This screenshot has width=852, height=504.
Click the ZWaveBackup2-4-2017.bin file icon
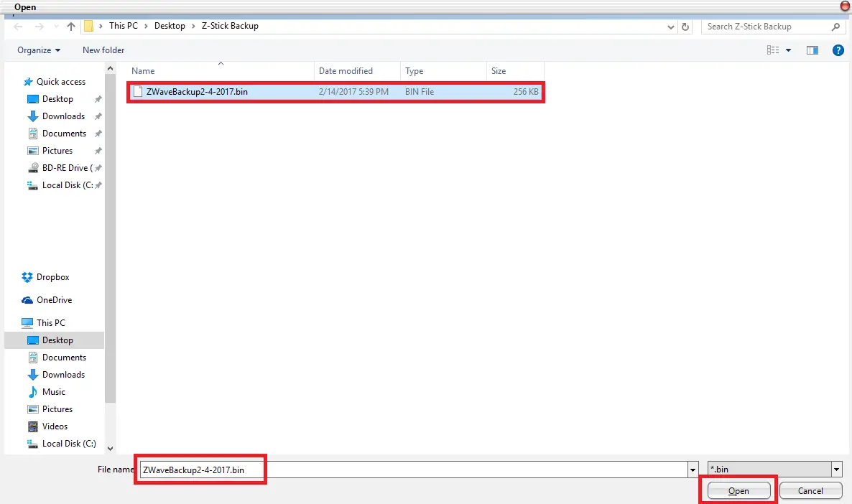(138, 92)
